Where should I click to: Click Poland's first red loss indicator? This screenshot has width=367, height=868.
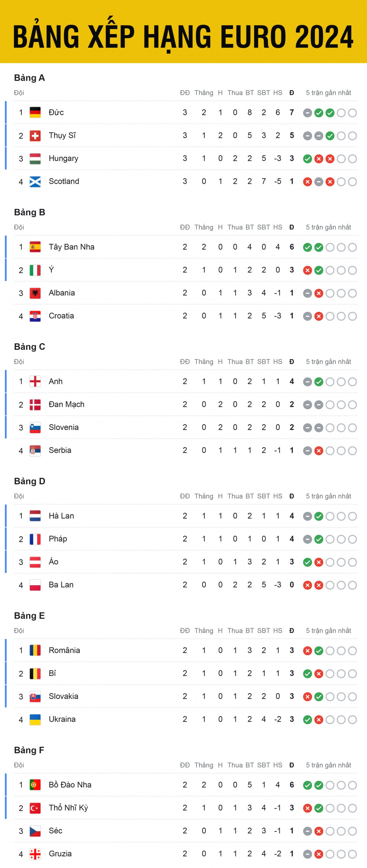pos(307,585)
